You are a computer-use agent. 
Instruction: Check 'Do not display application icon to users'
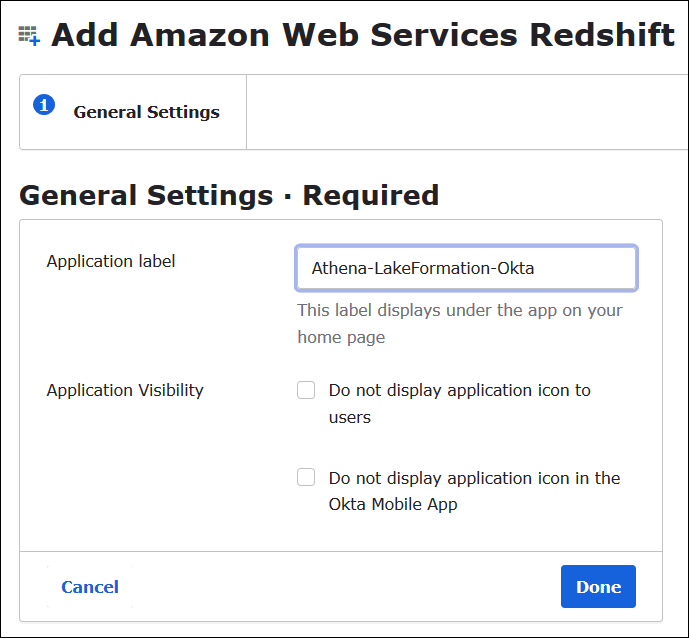(x=306, y=390)
